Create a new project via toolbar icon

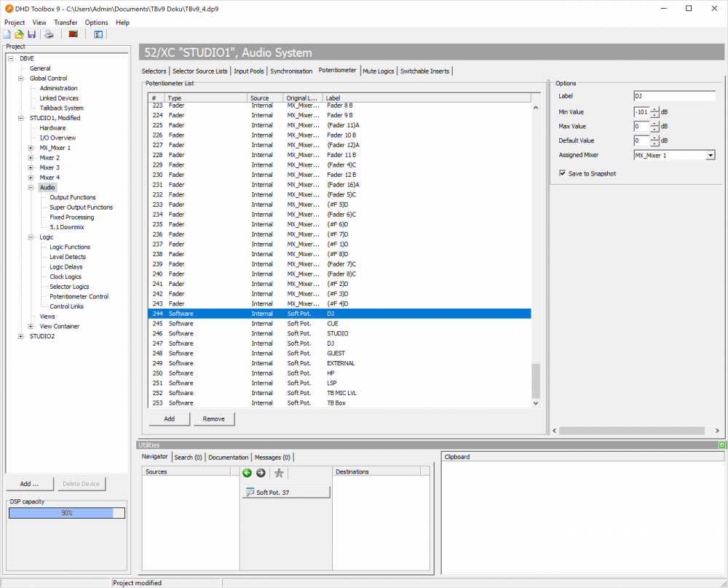(7, 34)
